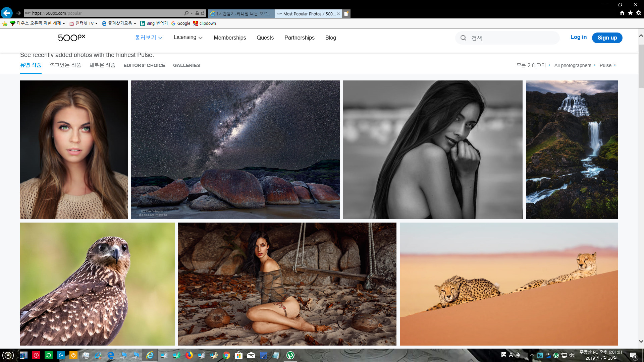This screenshot has height=362, width=644.
Task: Click the address bar search icon
Action: [186, 13]
